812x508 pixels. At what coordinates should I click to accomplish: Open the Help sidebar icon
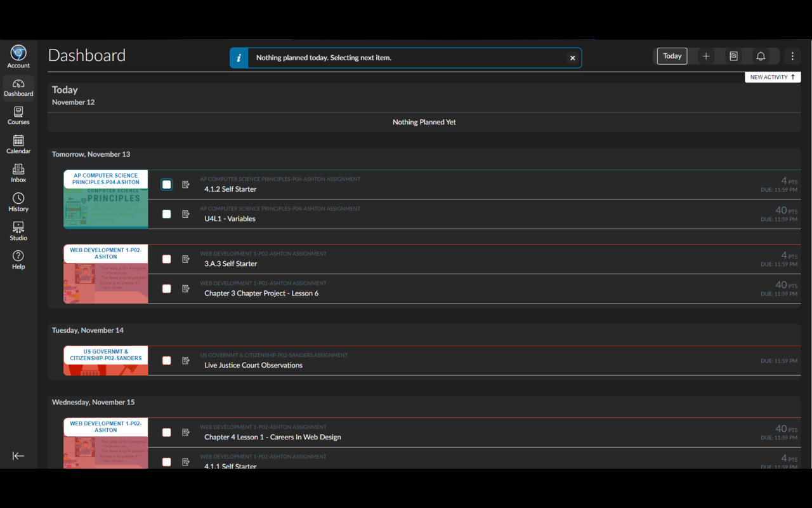click(x=18, y=260)
